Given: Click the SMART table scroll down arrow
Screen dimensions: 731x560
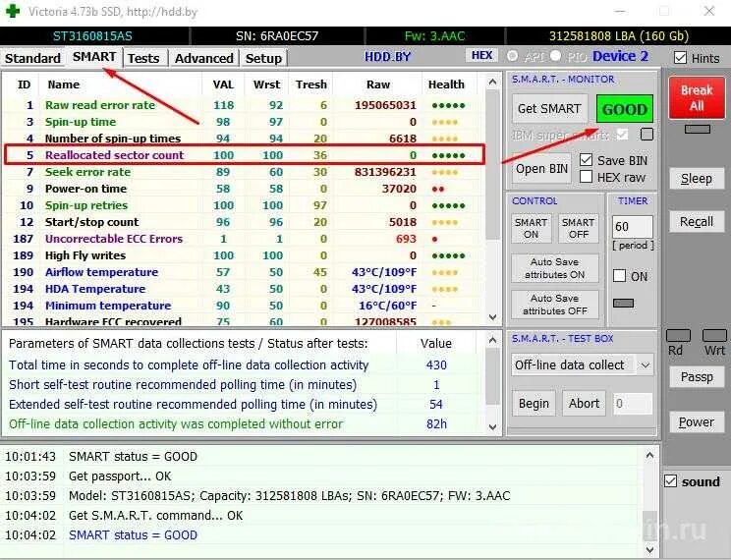Looking at the screenshot, I should 493,317.
